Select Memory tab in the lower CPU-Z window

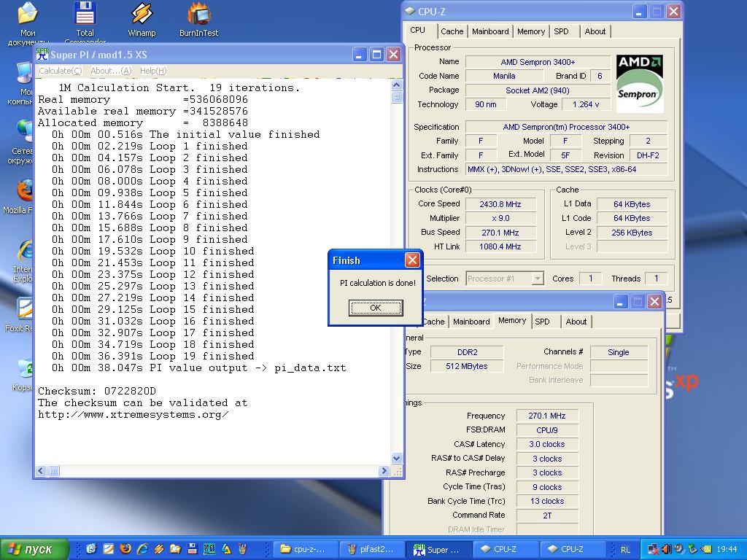(x=512, y=321)
